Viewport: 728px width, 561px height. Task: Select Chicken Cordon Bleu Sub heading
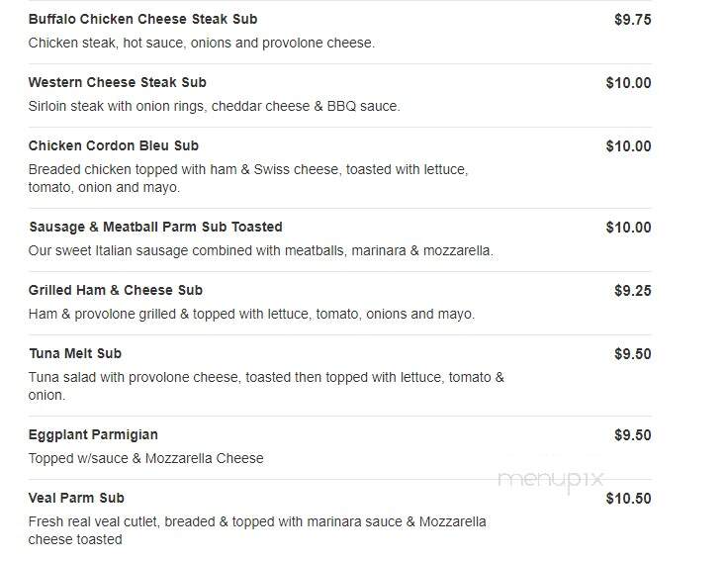114,145
